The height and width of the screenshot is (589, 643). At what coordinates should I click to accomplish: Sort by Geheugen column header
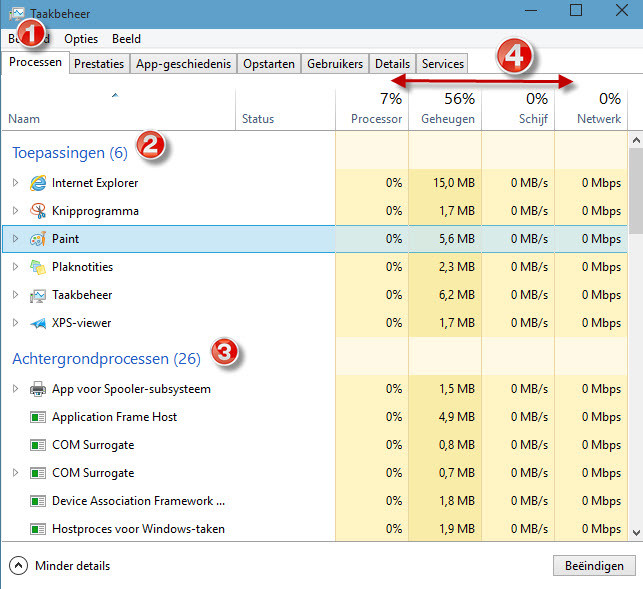[x=445, y=109]
